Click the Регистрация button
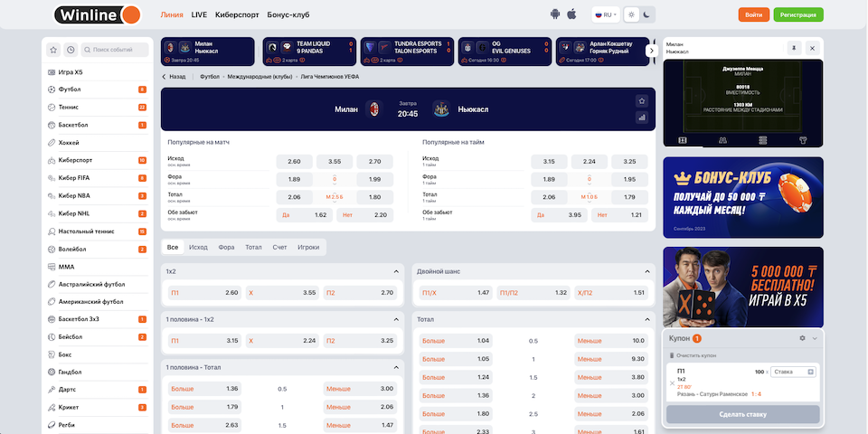 tap(798, 14)
